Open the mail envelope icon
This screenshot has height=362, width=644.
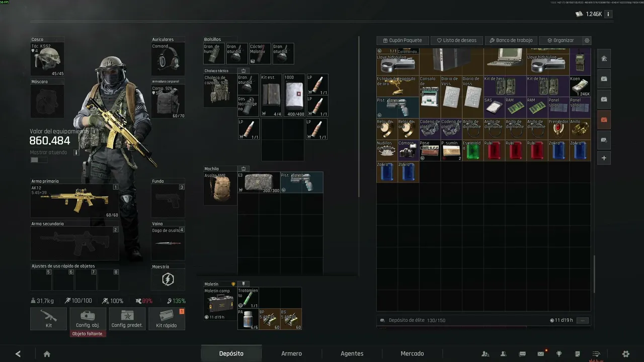541,354
